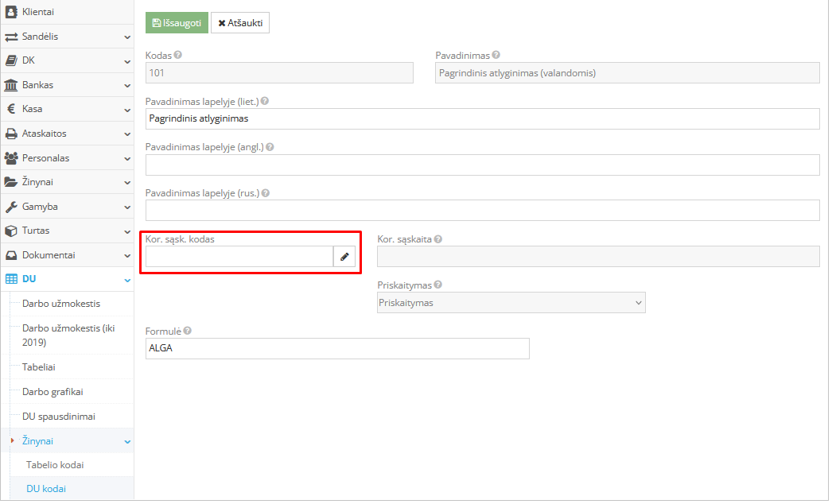Click help icon beside Priskaitymas label

[x=438, y=285]
